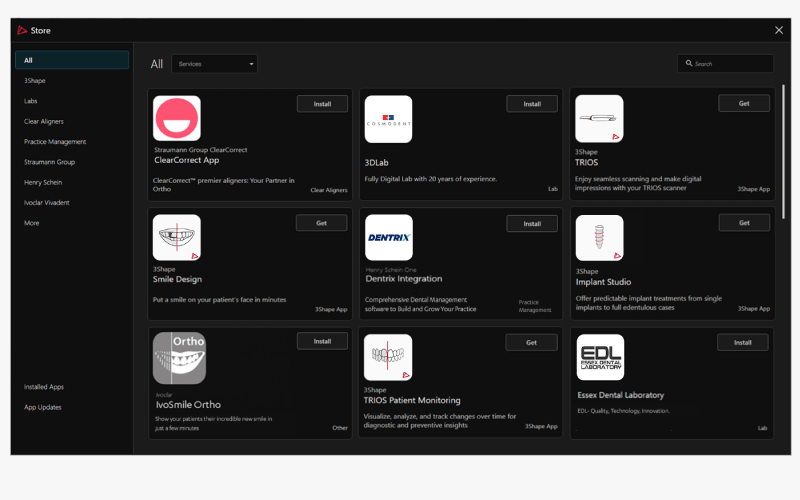Get the Implant Studio app
800x500 pixels.
(744, 222)
